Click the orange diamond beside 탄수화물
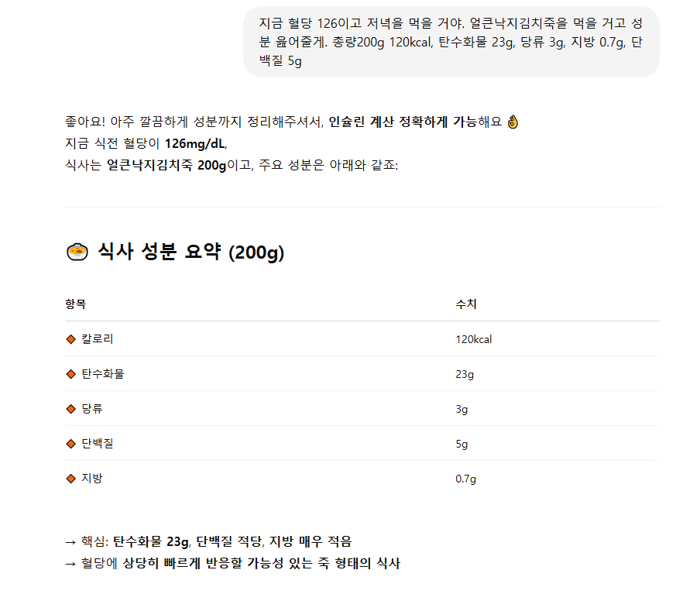Image resolution: width=700 pixels, height=594 pixels. pos(70,374)
